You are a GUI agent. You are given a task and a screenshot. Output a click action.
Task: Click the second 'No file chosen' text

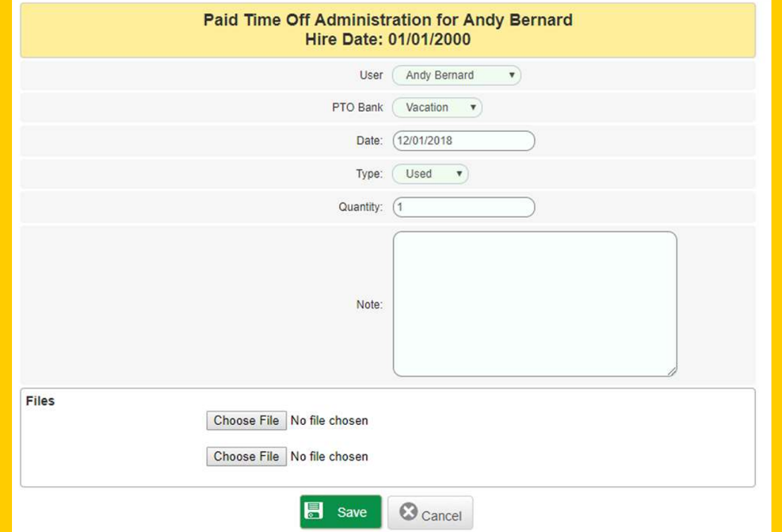click(329, 457)
